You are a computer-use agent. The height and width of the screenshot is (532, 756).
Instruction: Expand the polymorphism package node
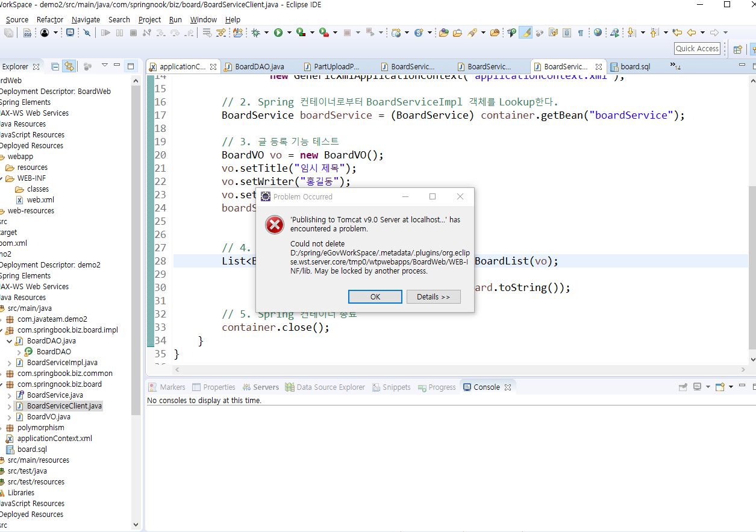coord(0,428)
